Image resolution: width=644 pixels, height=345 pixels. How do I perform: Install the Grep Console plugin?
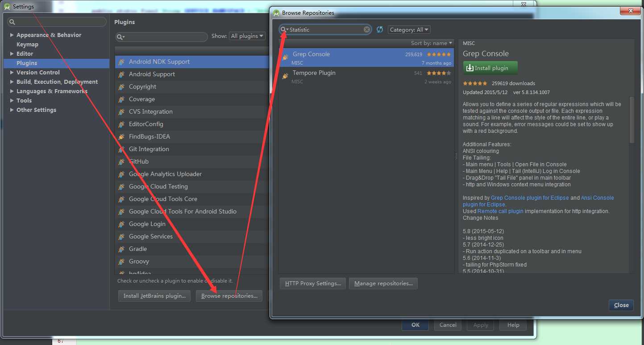coord(490,68)
